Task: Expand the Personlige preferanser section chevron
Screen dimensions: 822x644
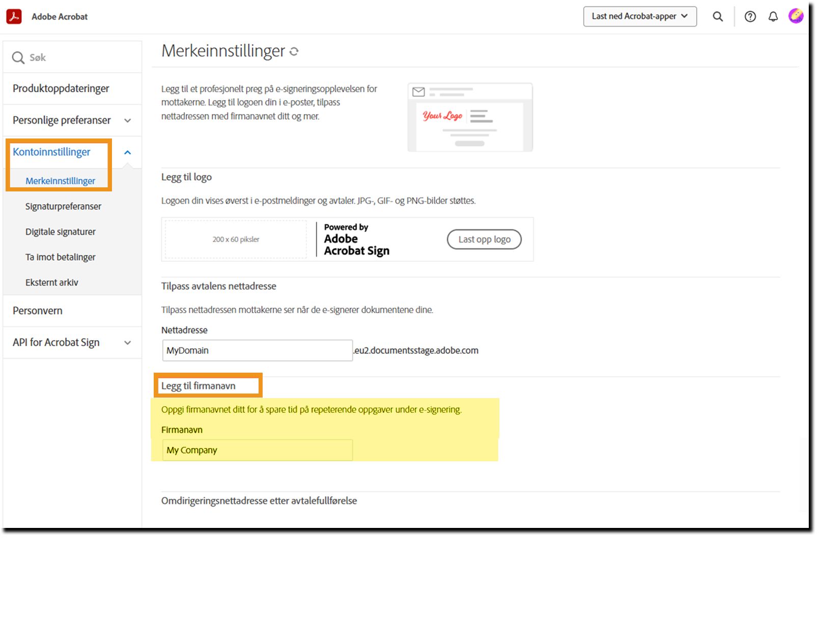Action: [128, 121]
